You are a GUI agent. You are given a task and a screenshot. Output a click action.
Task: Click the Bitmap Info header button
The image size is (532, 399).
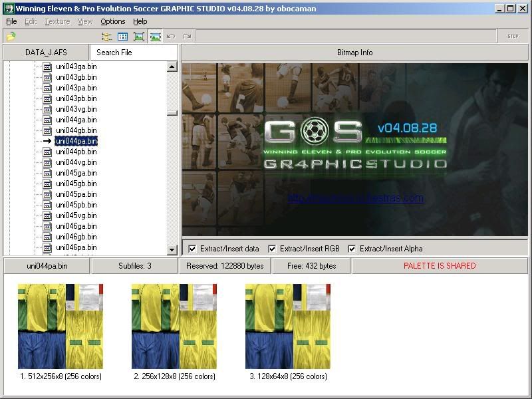pos(355,53)
